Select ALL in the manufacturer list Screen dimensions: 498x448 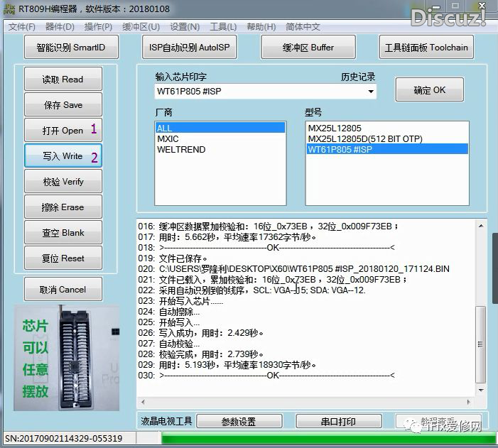pyautogui.click(x=220, y=128)
